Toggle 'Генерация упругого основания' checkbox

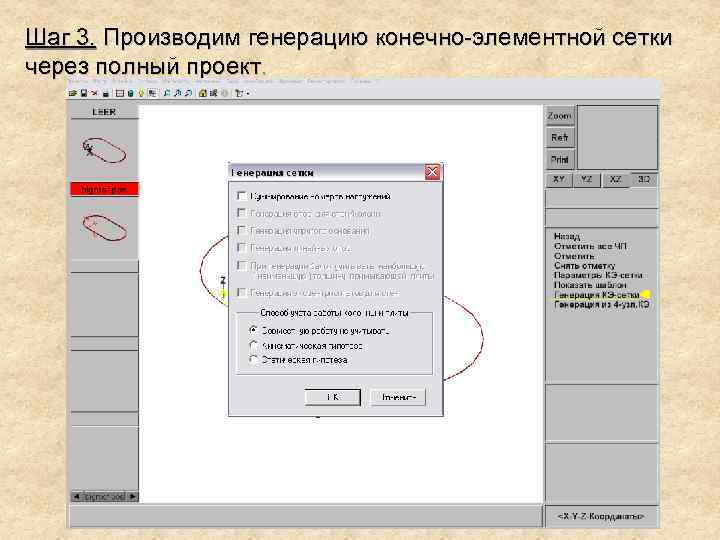tap(242, 230)
